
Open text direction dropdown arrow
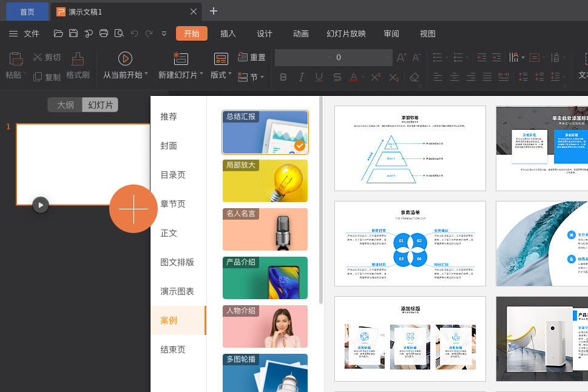coord(523,58)
